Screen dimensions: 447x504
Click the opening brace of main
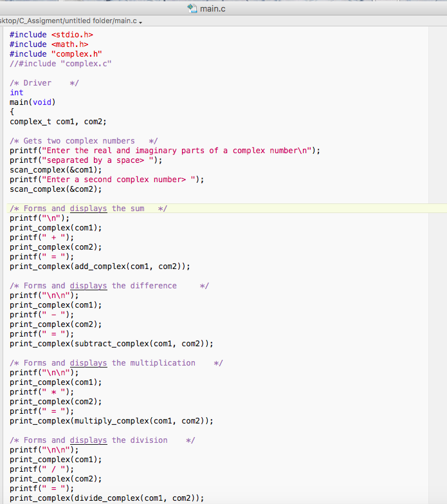tap(12, 112)
